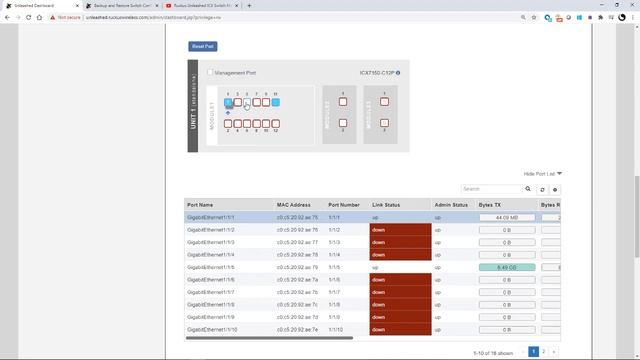The height and width of the screenshot is (360, 640).
Task: Go to page 2 of port list
Action: click(544, 351)
